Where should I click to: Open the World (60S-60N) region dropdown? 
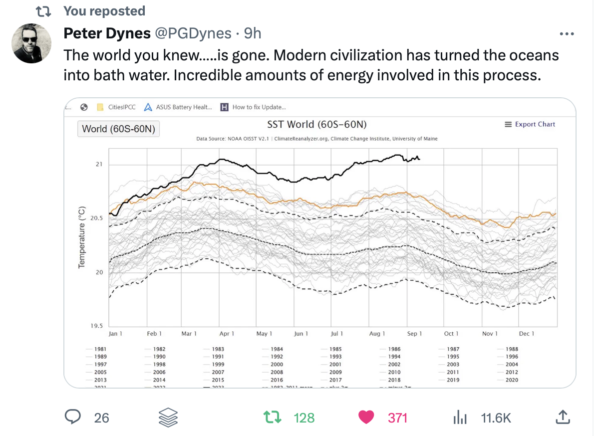tap(119, 127)
